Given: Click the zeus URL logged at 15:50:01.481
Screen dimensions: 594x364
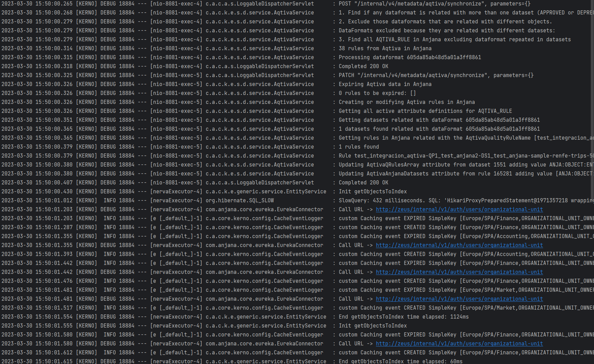Looking at the screenshot, I should pyautogui.click(x=459, y=299).
